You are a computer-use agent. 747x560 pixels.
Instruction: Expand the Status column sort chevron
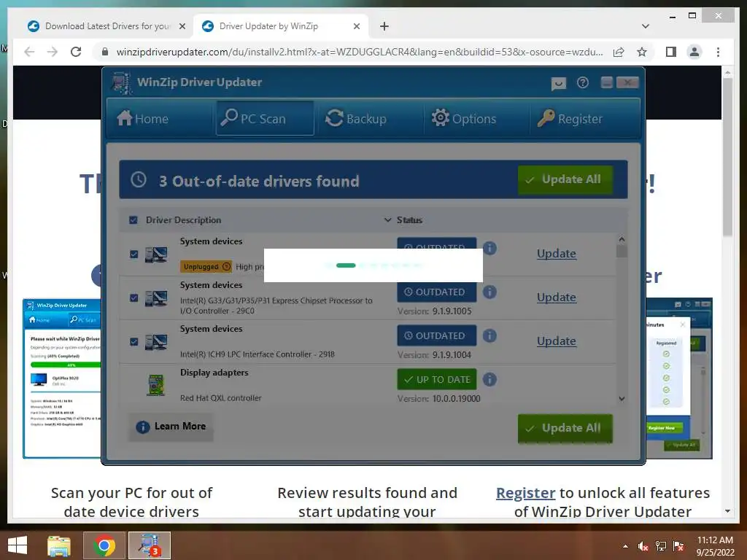point(388,220)
